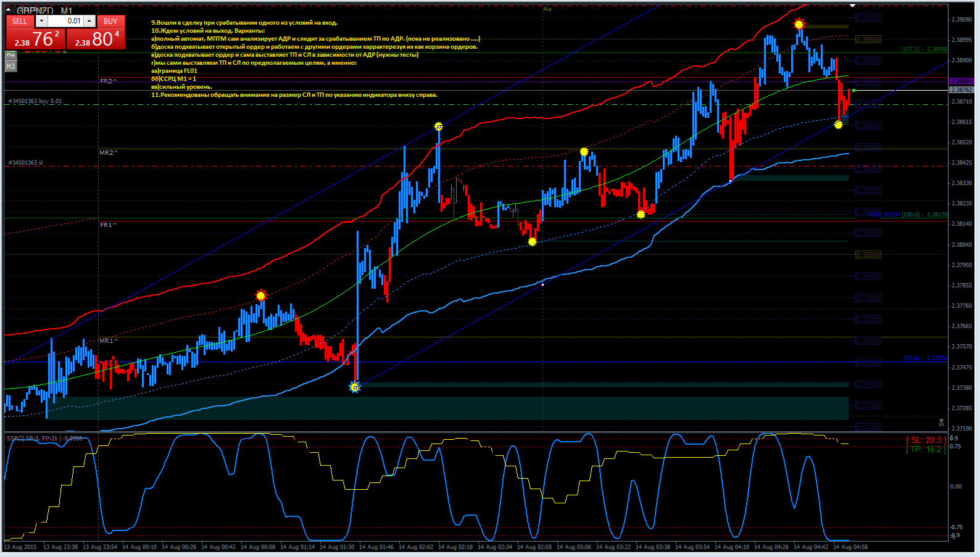Click the SELL one-click trading button
This screenshot has height=557, width=980.
[x=20, y=21]
